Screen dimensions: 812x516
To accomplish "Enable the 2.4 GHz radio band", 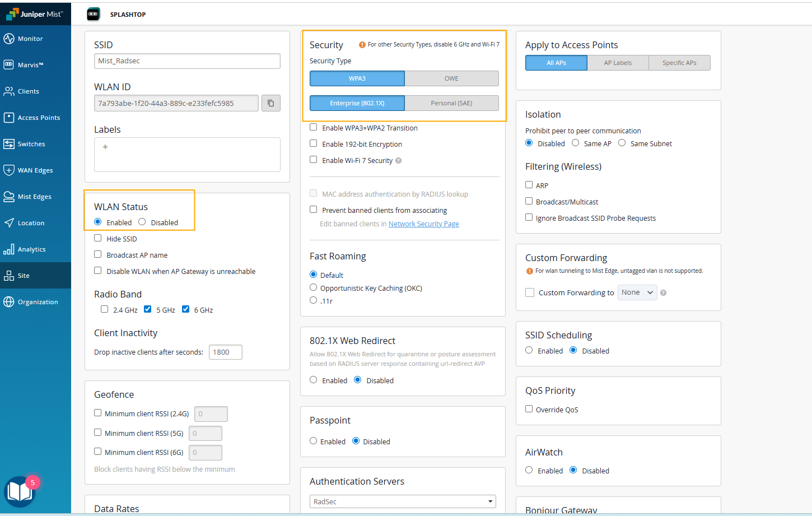I will coord(105,309).
